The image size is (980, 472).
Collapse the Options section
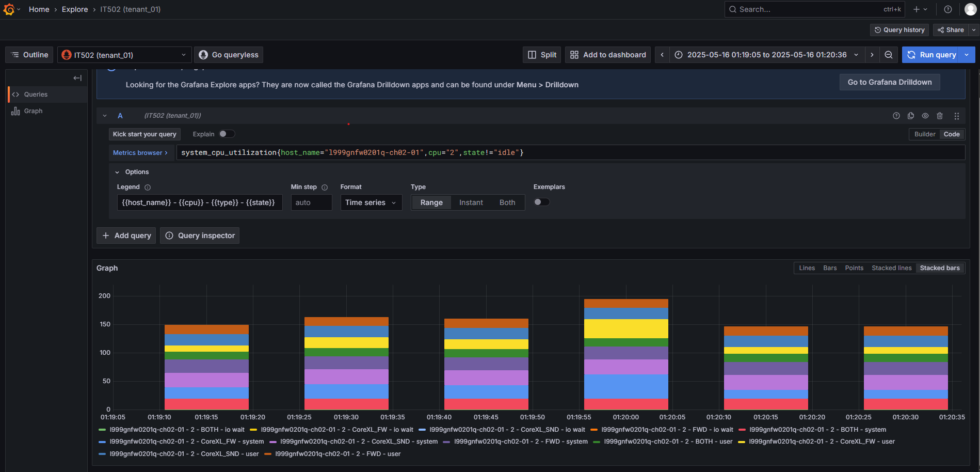point(117,171)
